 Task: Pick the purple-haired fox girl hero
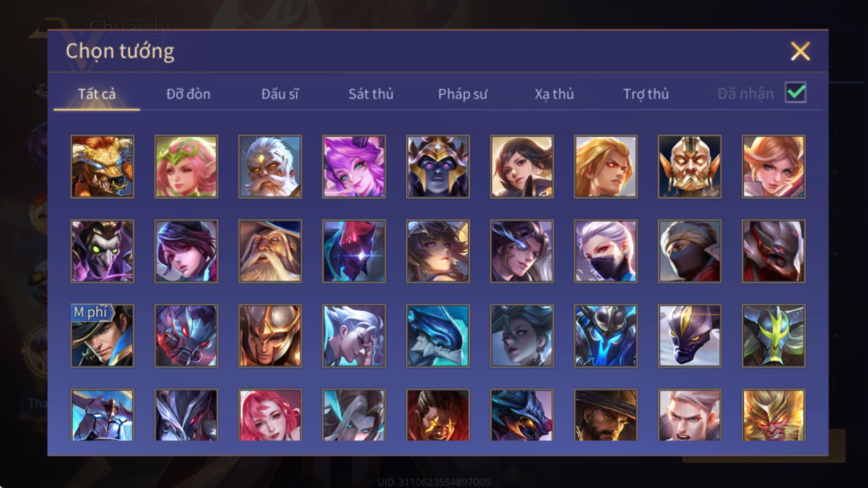point(354,167)
